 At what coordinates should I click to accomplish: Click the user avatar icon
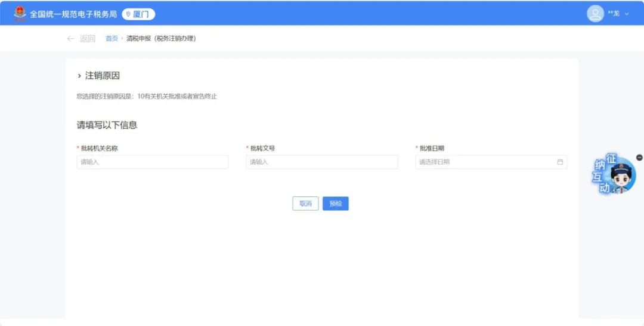[x=595, y=13]
